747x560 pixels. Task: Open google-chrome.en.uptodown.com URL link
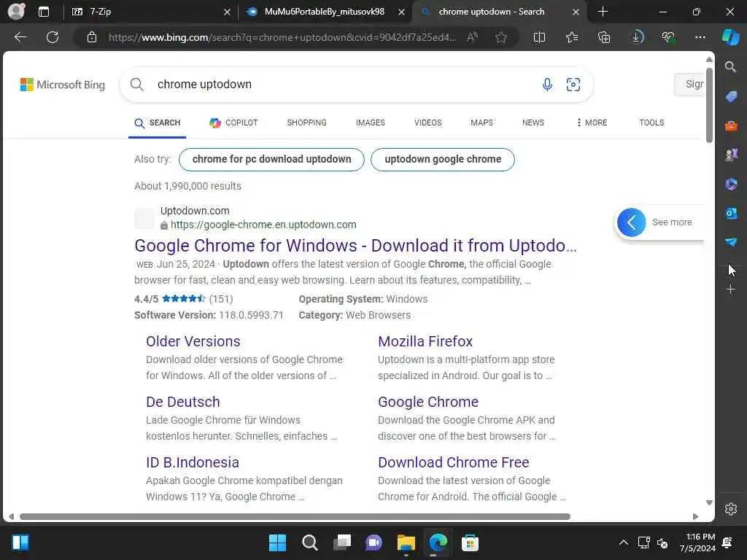point(263,225)
